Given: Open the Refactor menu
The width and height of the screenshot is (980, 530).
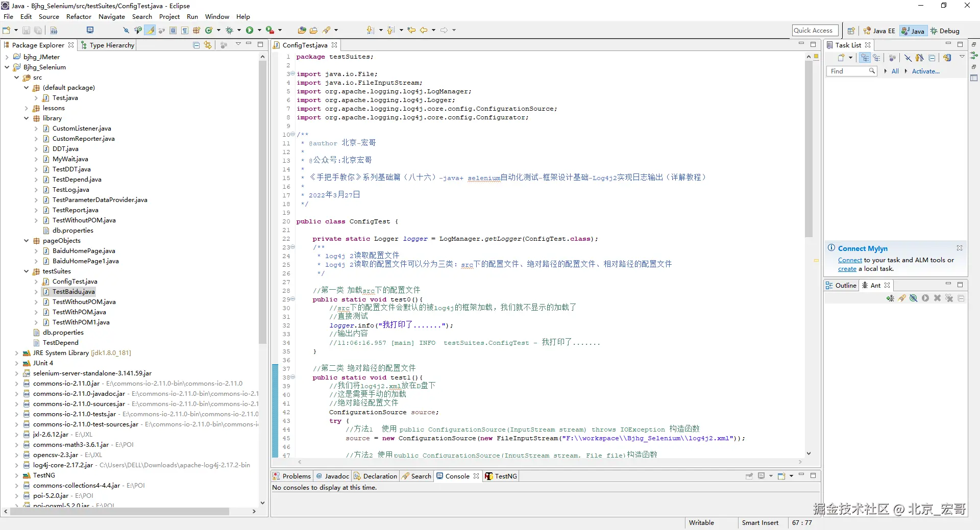Looking at the screenshot, I should point(79,17).
